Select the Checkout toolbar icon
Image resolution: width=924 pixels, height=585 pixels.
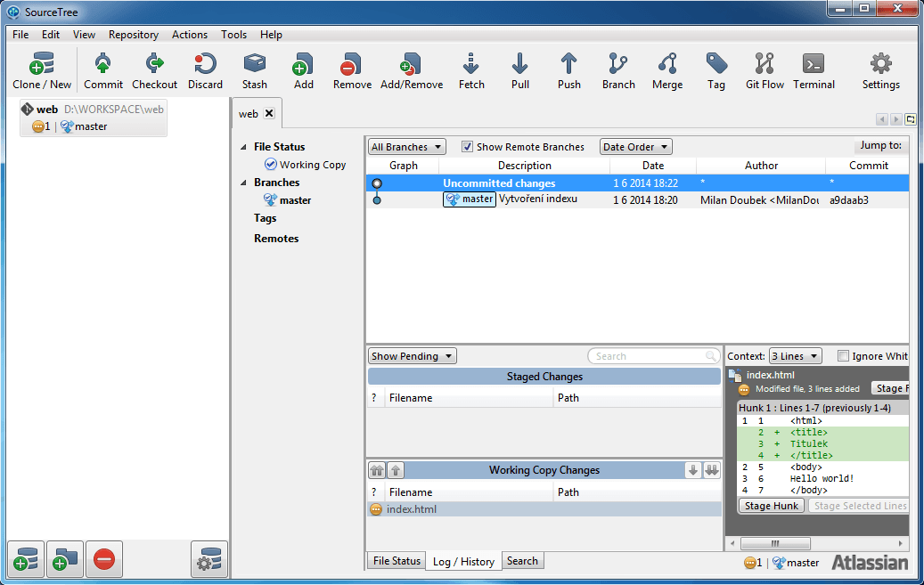tap(154, 70)
